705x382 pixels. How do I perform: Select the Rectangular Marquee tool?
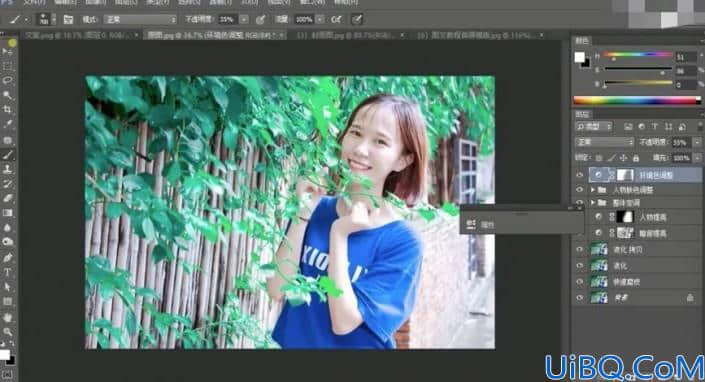(7, 66)
